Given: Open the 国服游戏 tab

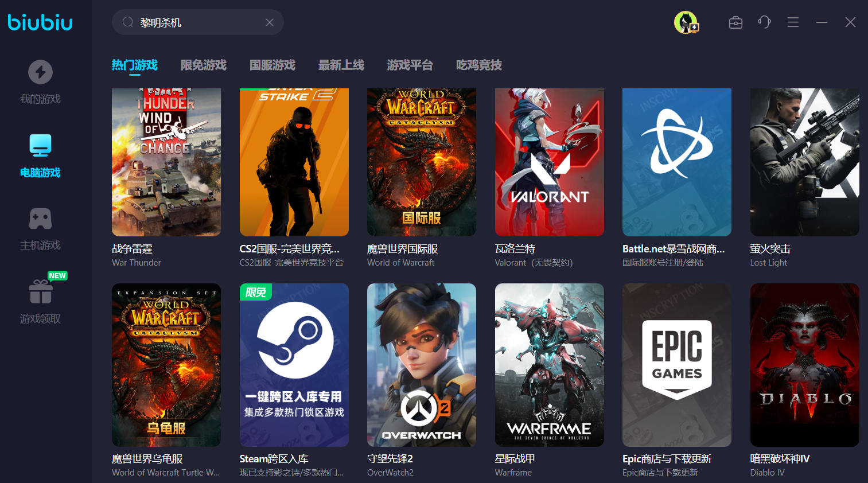Looking at the screenshot, I should (x=273, y=65).
